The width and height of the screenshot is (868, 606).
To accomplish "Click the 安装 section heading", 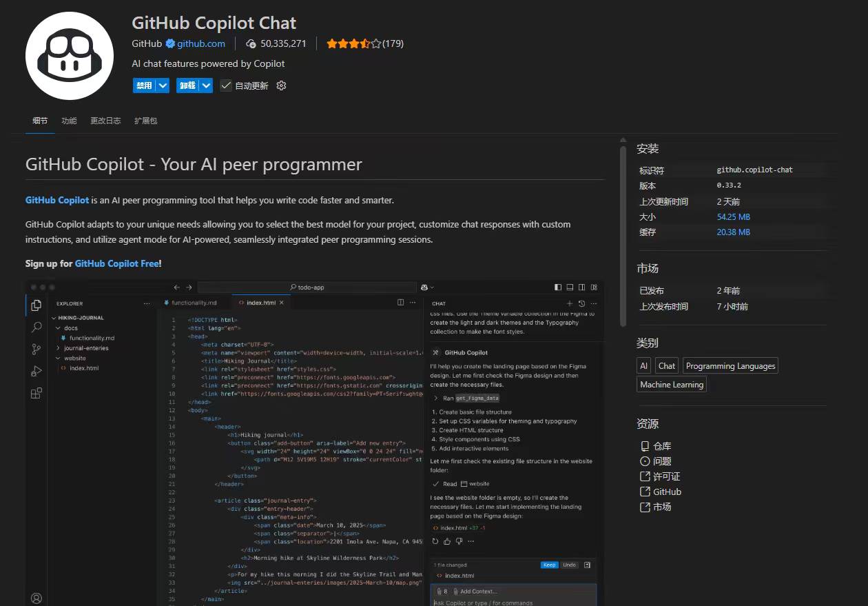I will pos(648,149).
